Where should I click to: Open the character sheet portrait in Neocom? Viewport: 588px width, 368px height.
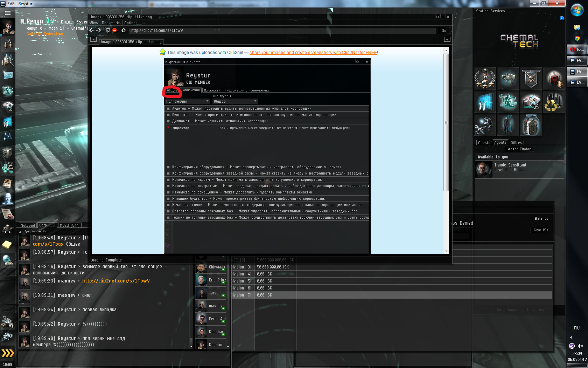tap(8, 27)
